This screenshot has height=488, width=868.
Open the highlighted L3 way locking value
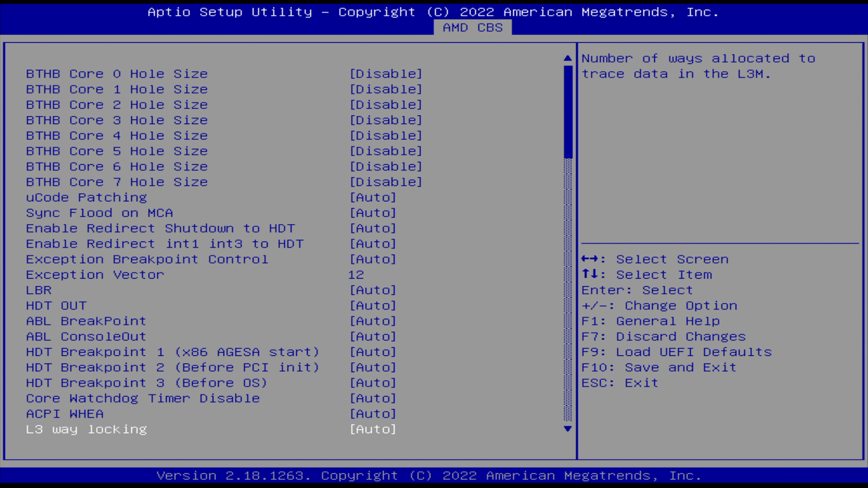coord(373,429)
